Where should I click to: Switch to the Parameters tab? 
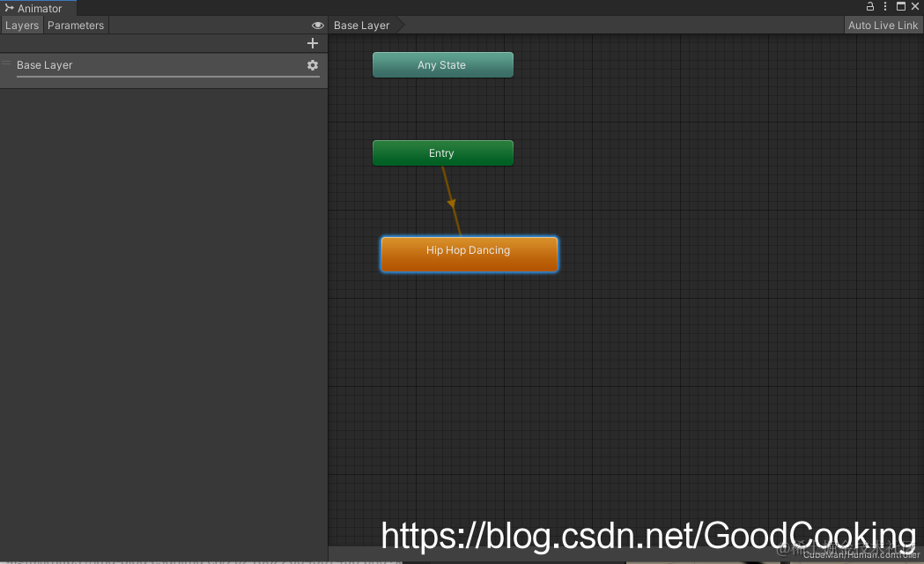point(75,25)
